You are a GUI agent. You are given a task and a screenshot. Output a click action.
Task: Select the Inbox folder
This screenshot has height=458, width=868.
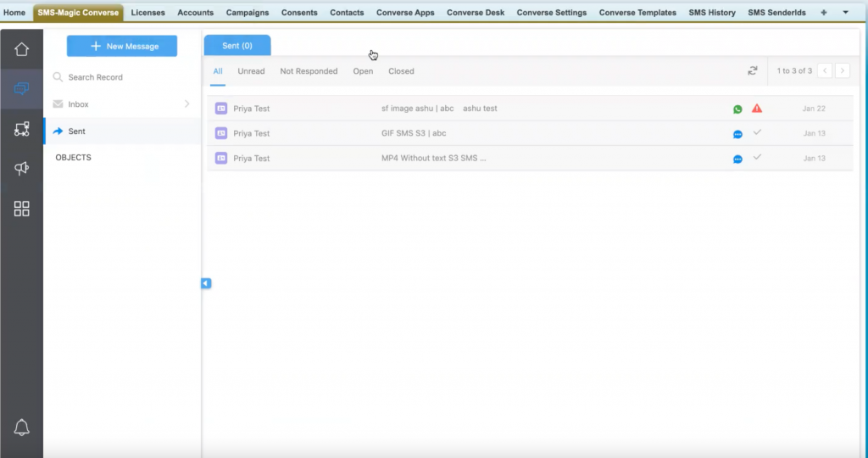122,104
